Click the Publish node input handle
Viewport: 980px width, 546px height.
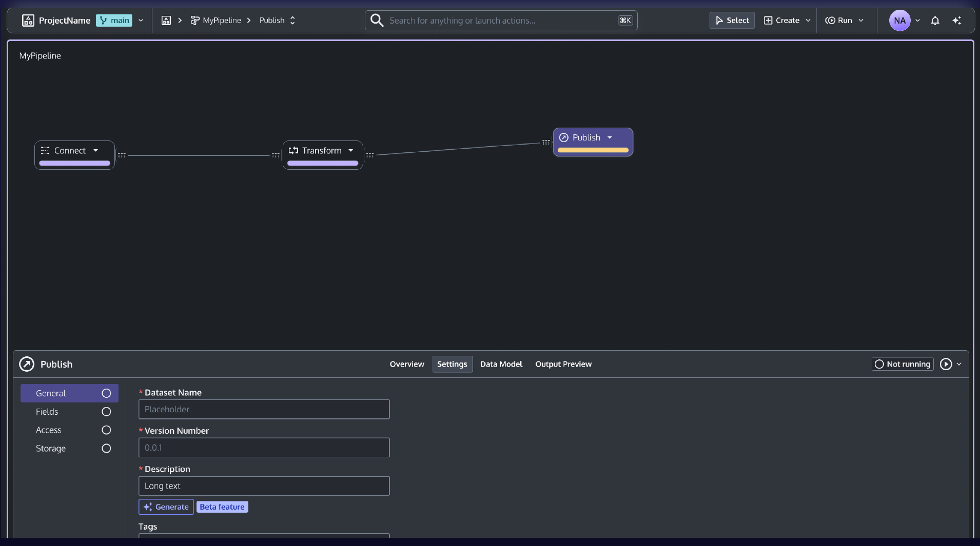pyautogui.click(x=546, y=142)
